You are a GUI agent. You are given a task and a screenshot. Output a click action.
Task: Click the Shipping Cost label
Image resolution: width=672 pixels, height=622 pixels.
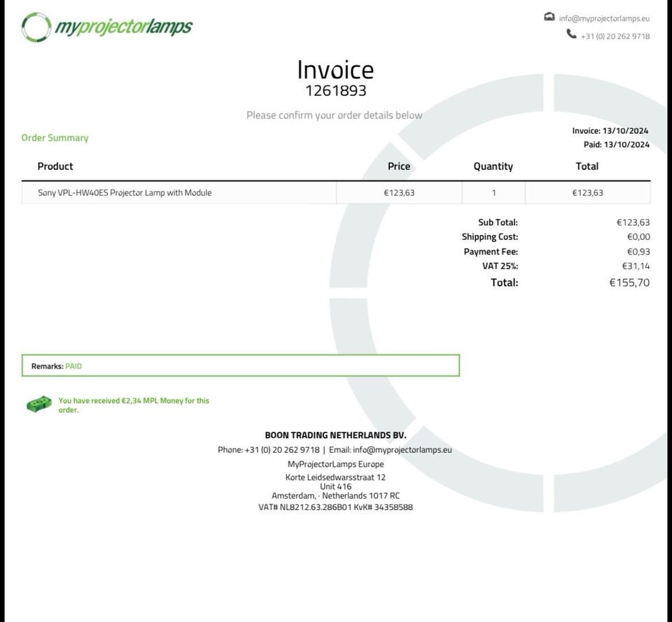pyautogui.click(x=490, y=237)
